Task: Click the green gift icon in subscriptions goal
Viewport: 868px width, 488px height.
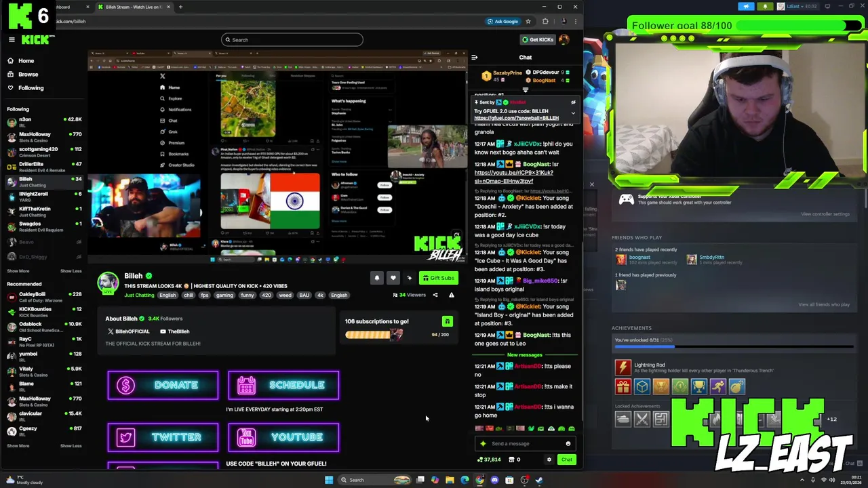Action: [447, 321]
